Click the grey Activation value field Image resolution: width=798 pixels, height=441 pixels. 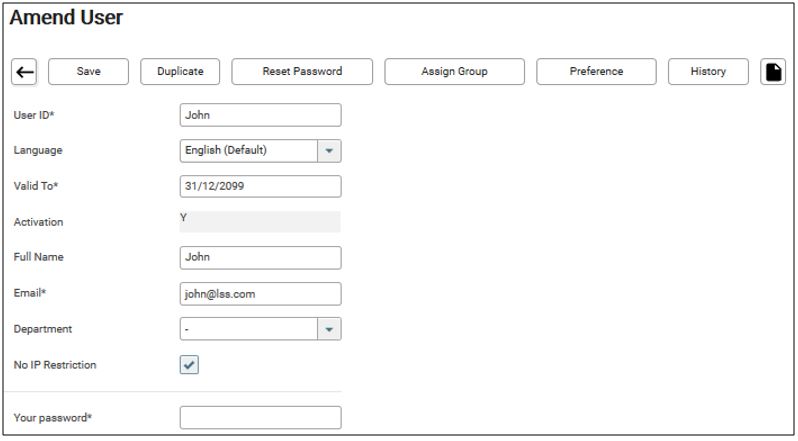[x=260, y=222]
